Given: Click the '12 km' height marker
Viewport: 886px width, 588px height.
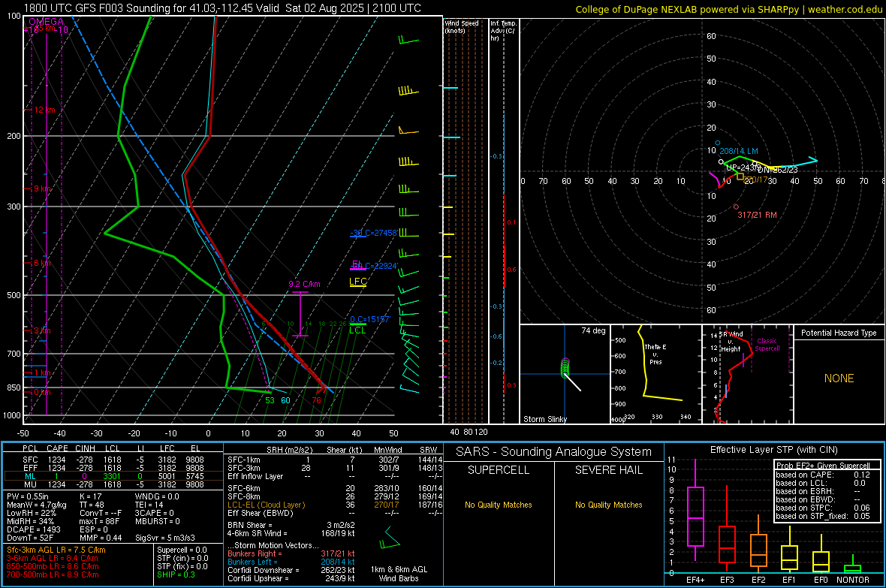Looking at the screenshot, I should click(x=44, y=110).
